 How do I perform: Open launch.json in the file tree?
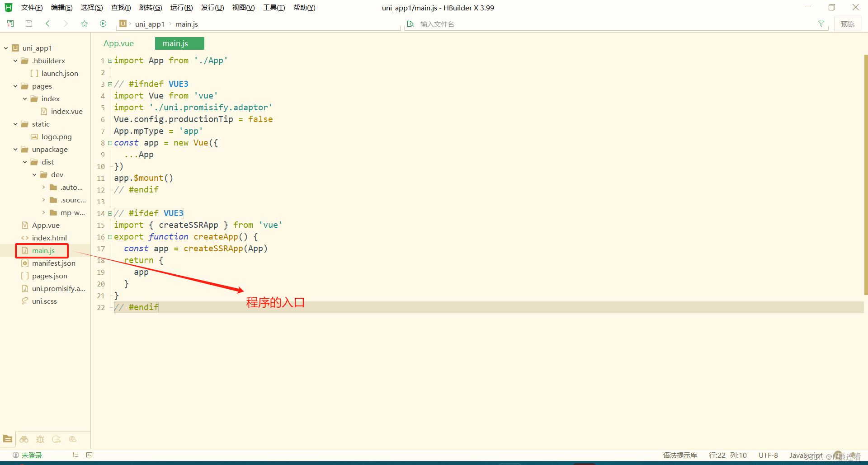pyautogui.click(x=60, y=73)
